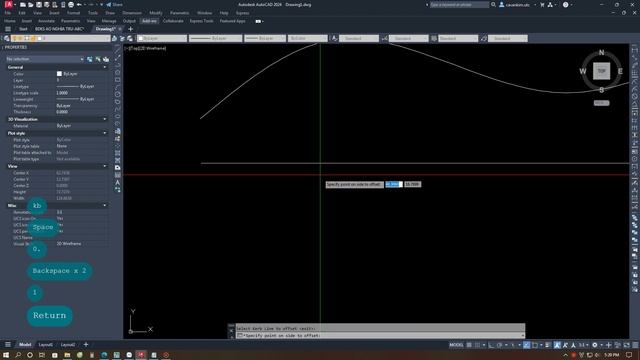
Task: Toggle Snap Mode in status bar
Action: 477,345
